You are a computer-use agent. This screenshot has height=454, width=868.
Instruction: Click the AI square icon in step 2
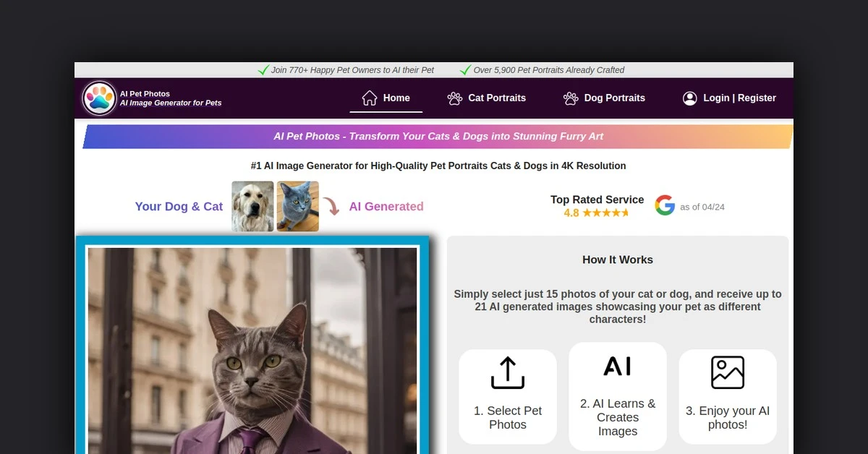(618, 366)
